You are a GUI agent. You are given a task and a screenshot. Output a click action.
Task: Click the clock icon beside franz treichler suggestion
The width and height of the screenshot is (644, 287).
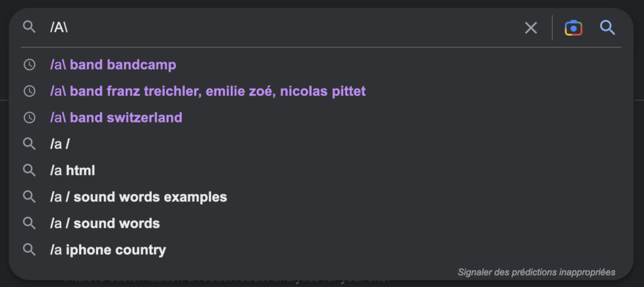point(29,91)
